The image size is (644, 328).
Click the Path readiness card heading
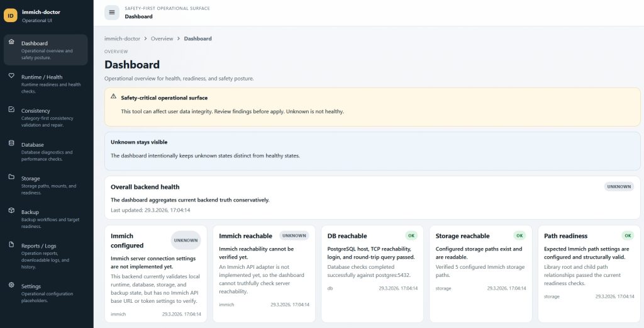pyautogui.click(x=565, y=236)
